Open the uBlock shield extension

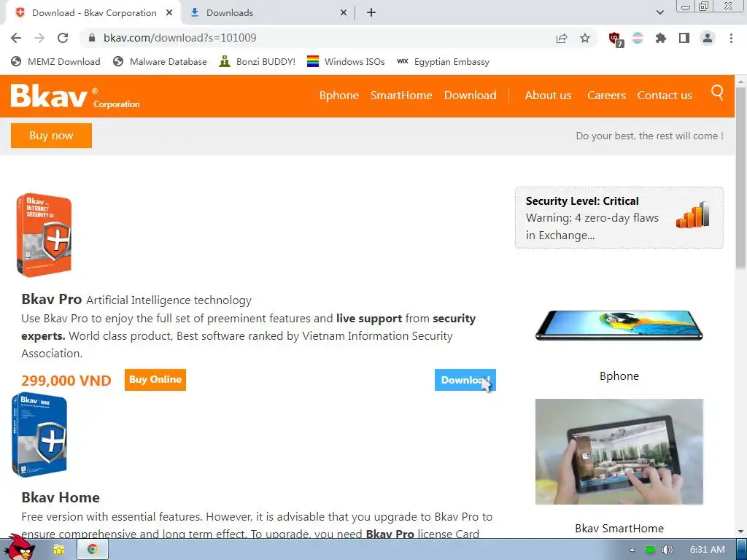(616, 39)
